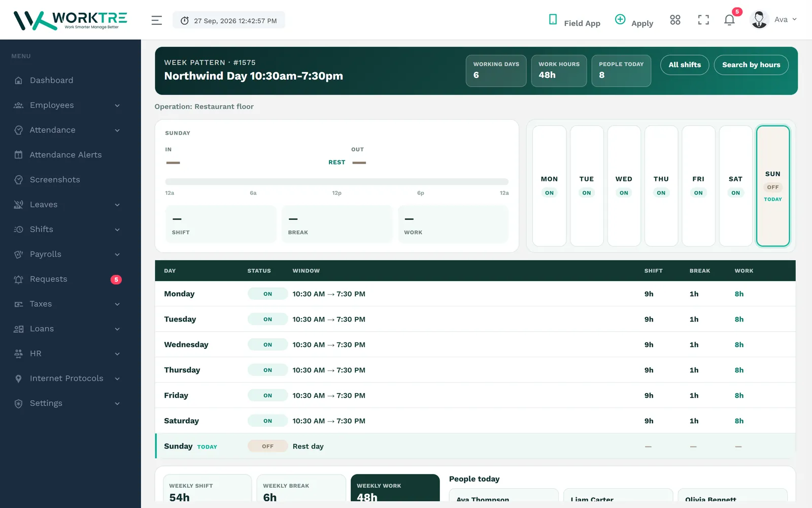Click the All shifts button

pyautogui.click(x=685, y=65)
